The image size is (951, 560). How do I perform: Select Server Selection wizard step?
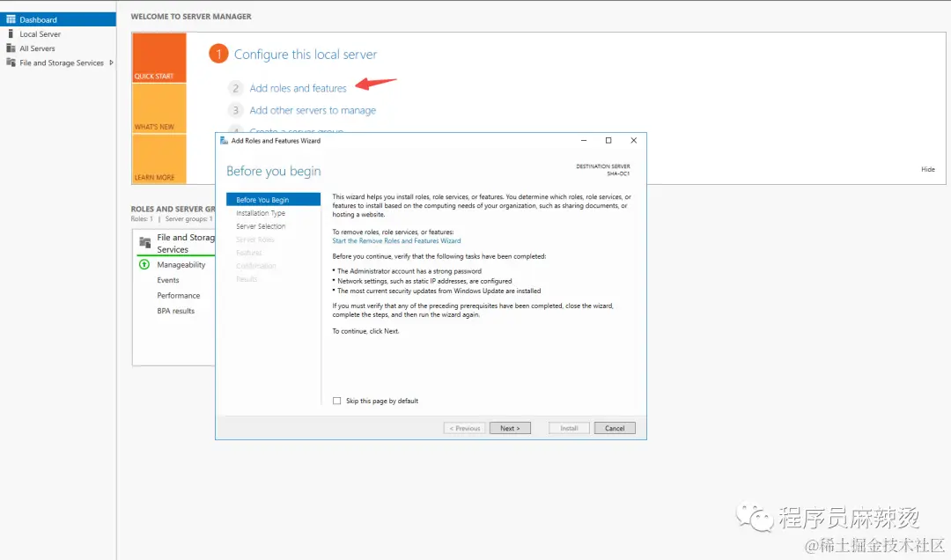(260, 226)
